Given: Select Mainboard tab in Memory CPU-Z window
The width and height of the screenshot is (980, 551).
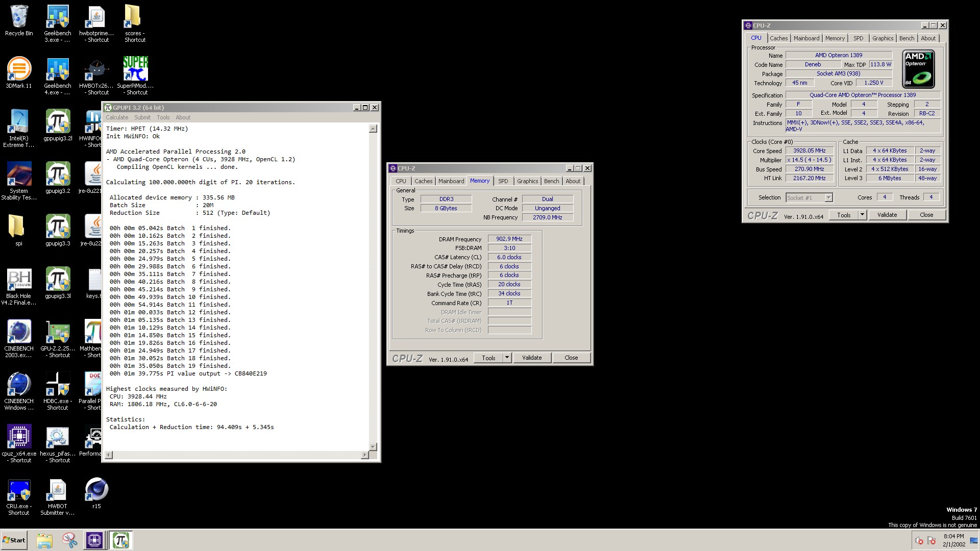Looking at the screenshot, I should [x=451, y=181].
